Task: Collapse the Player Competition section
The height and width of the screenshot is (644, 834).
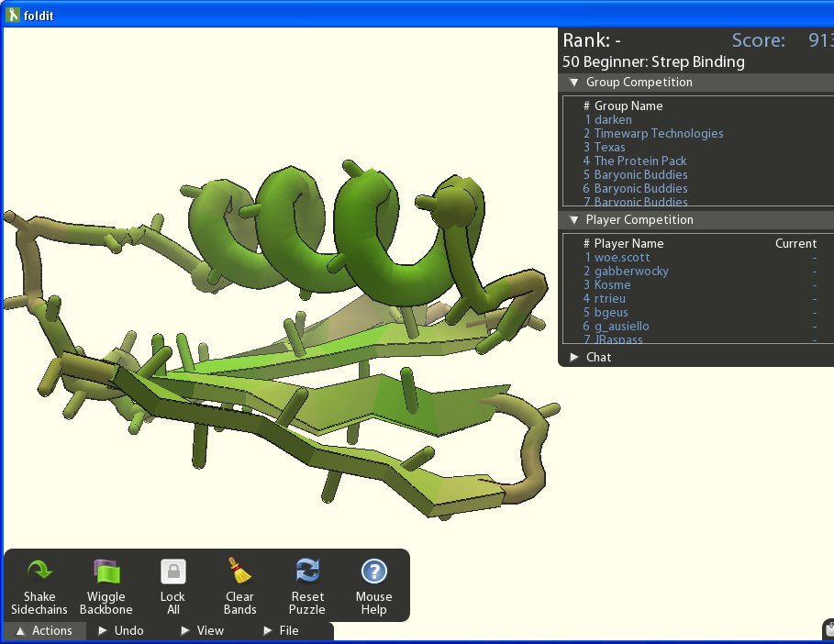Action: pos(574,220)
